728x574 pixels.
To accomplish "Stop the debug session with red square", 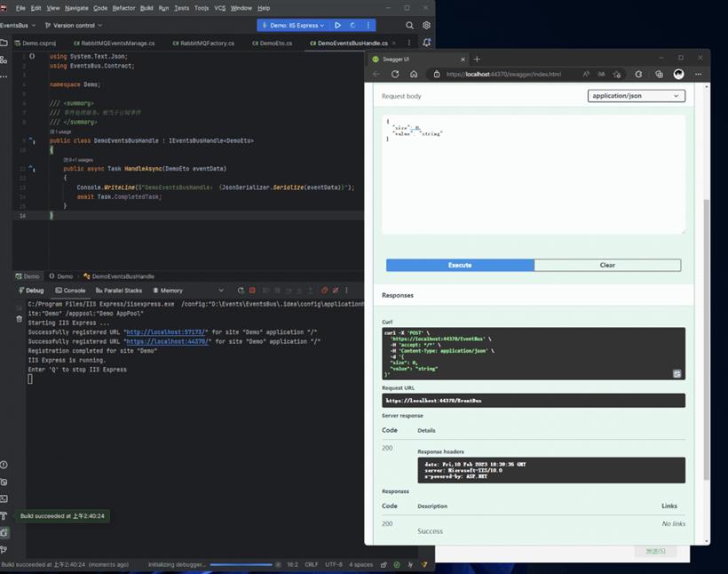I will [252, 290].
